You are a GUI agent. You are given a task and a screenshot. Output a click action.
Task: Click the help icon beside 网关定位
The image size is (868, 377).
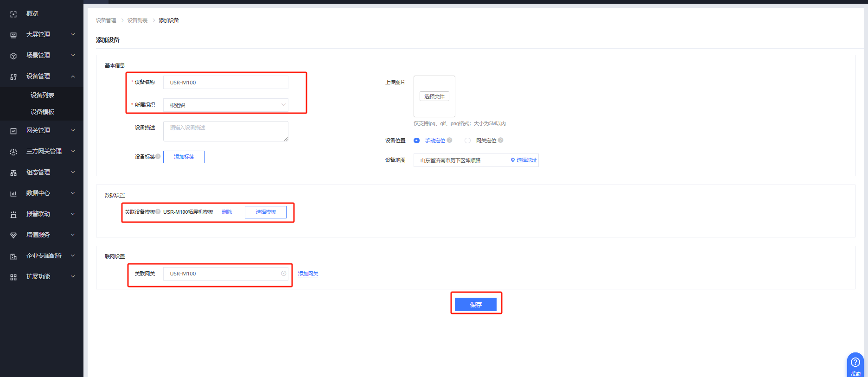coord(500,140)
